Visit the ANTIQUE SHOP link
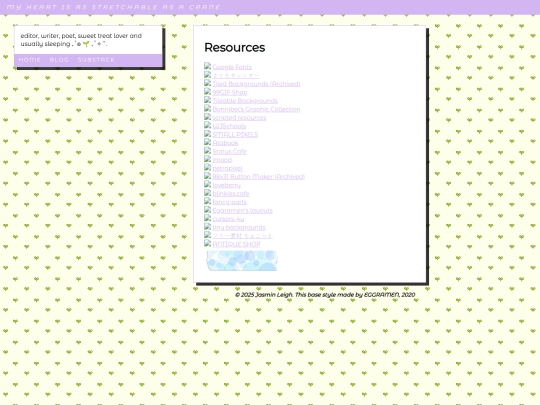 pyautogui.click(x=236, y=244)
